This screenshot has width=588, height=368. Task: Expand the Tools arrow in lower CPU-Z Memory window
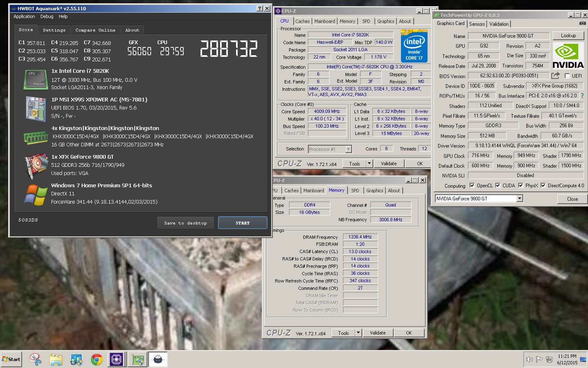coord(358,333)
